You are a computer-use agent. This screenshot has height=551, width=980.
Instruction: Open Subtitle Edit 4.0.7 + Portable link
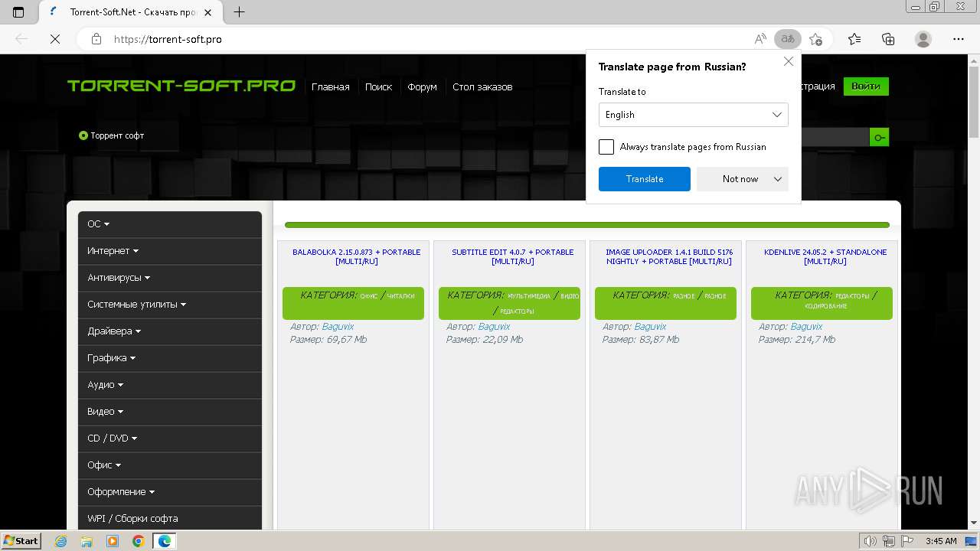click(x=513, y=256)
